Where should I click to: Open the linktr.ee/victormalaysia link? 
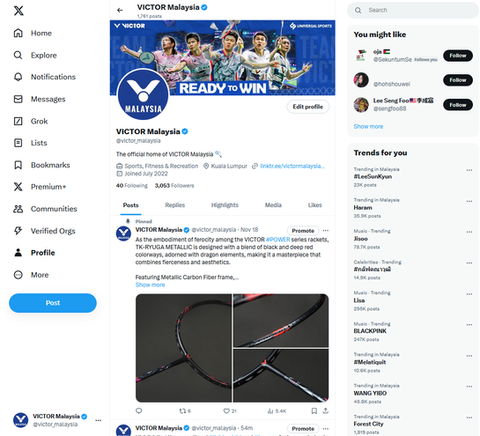point(292,166)
